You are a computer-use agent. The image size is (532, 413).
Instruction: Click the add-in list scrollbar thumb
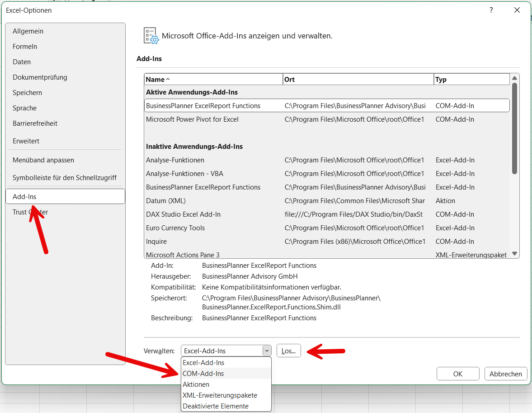tap(514, 128)
